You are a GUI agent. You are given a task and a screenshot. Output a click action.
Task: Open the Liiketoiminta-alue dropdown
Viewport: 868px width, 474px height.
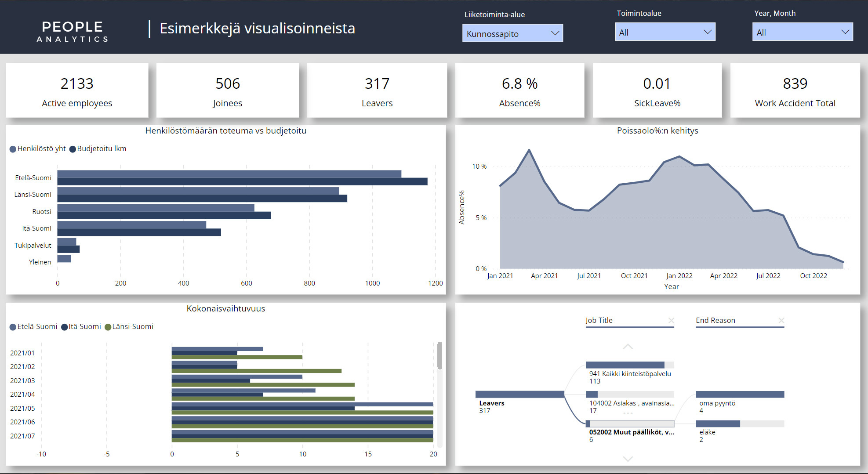(512, 33)
